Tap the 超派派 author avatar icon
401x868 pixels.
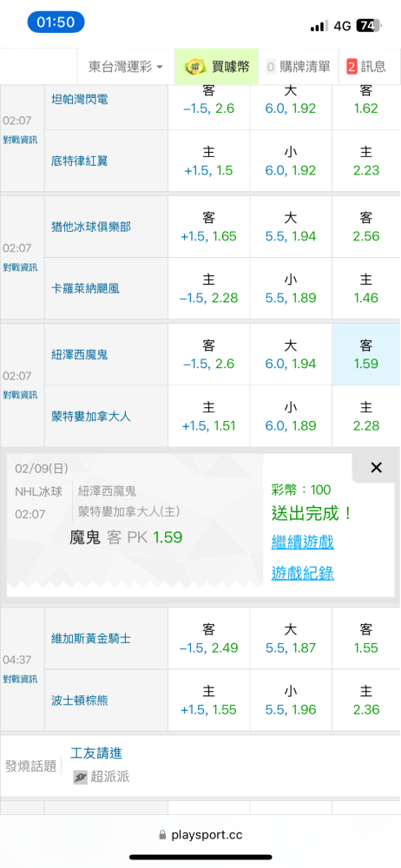81,777
